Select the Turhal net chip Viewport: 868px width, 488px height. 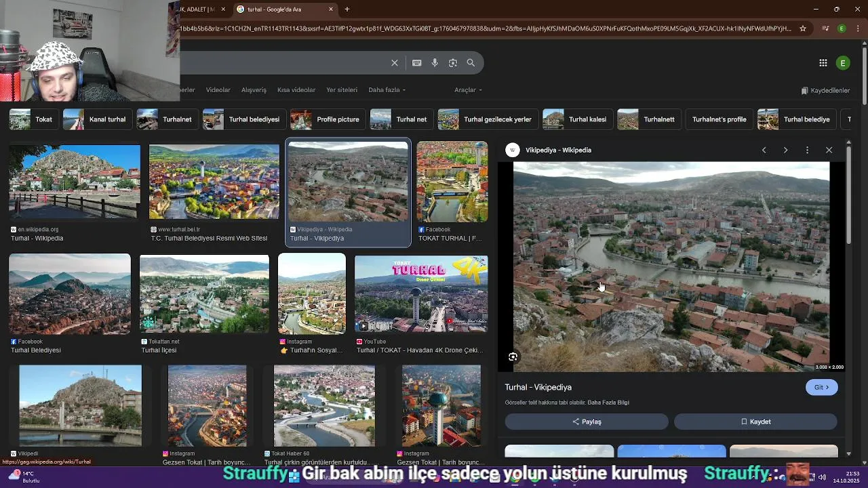(x=400, y=119)
